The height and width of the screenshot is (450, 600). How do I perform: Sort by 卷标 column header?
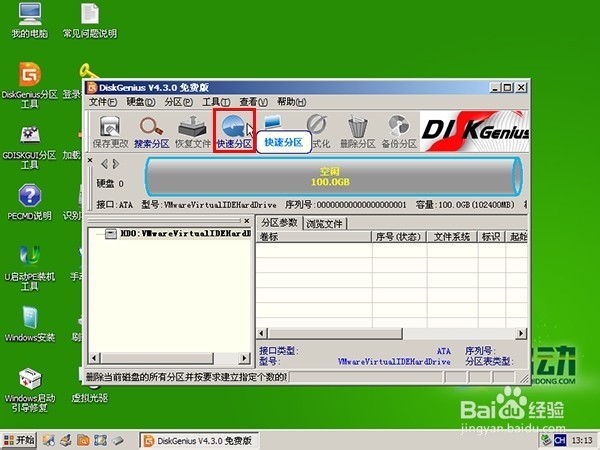(x=314, y=237)
